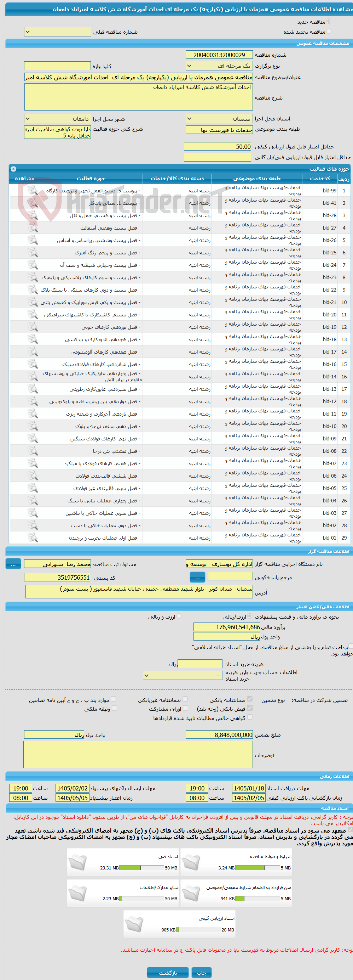Select the مناقصه تجدید شده radio button
Screen dimensions: 353x980
329,32
